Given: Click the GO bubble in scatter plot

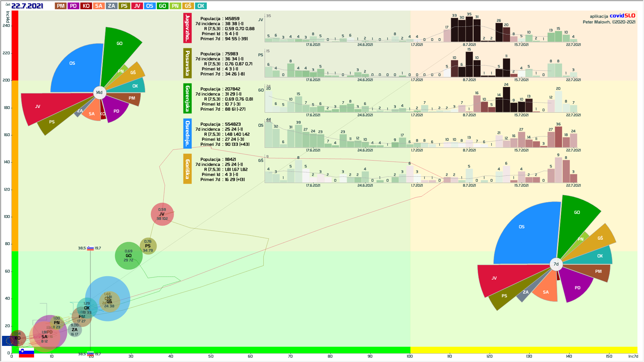Looking at the screenshot, I should [128, 256].
